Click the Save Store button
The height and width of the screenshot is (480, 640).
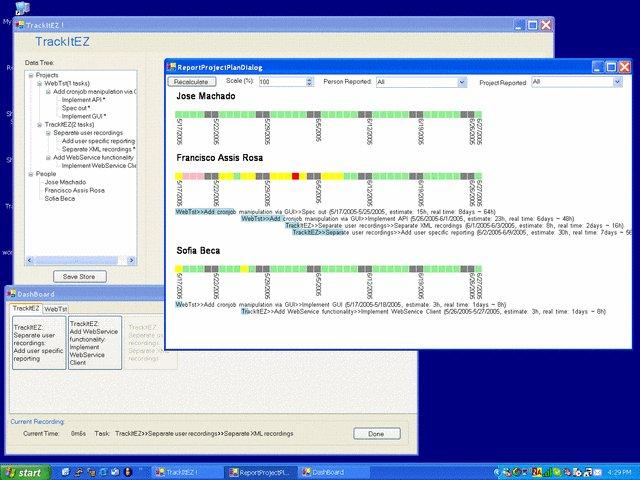coord(78,275)
